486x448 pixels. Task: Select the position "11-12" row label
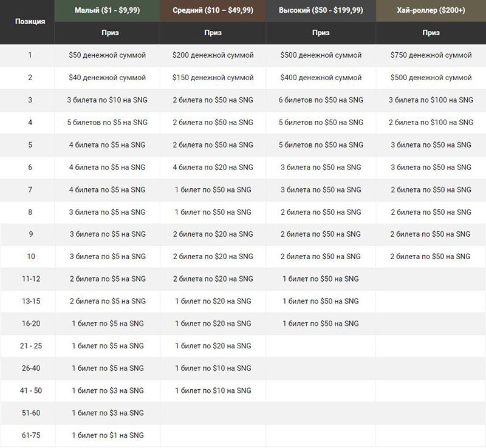(30, 279)
